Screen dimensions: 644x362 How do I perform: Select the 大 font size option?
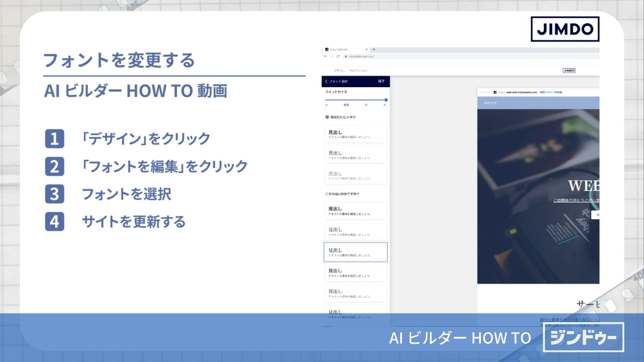tap(384, 105)
